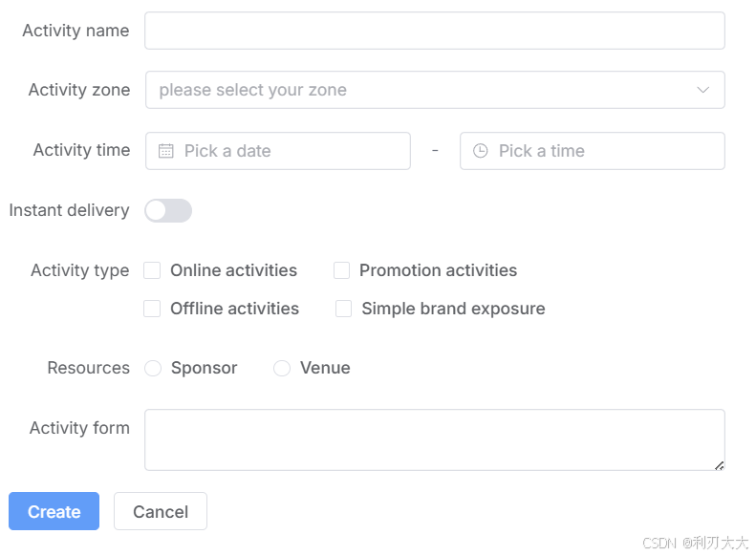Click the Online activities label text
Screen dimensions: 756x556
(233, 270)
